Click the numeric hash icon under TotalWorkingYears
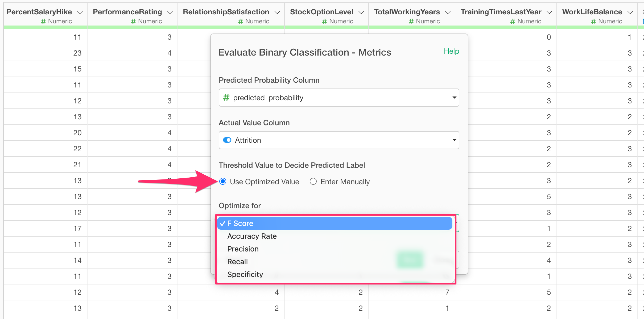This screenshot has width=644, height=319. (411, 21)
